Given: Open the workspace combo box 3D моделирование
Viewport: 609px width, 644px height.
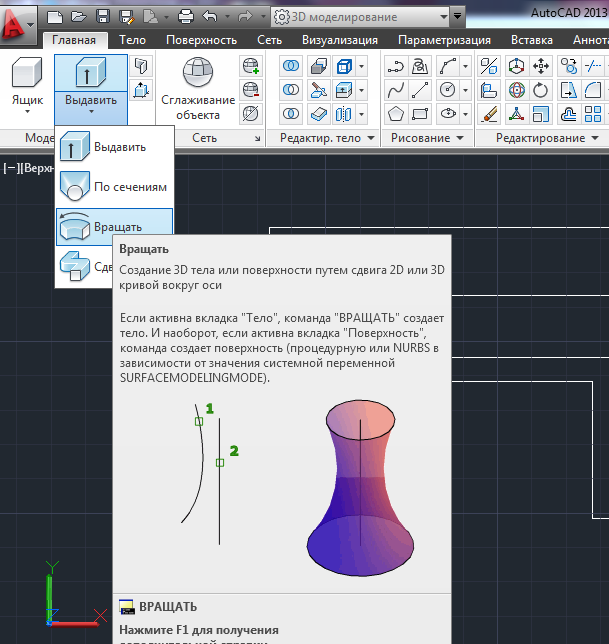Looking at the screenshot, I should (x=361, y=17).
